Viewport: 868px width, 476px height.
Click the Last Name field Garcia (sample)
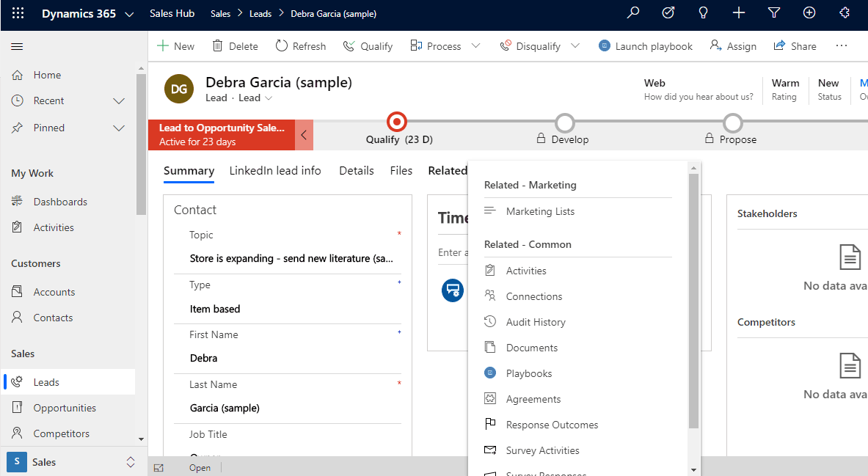tap(225, 408)
